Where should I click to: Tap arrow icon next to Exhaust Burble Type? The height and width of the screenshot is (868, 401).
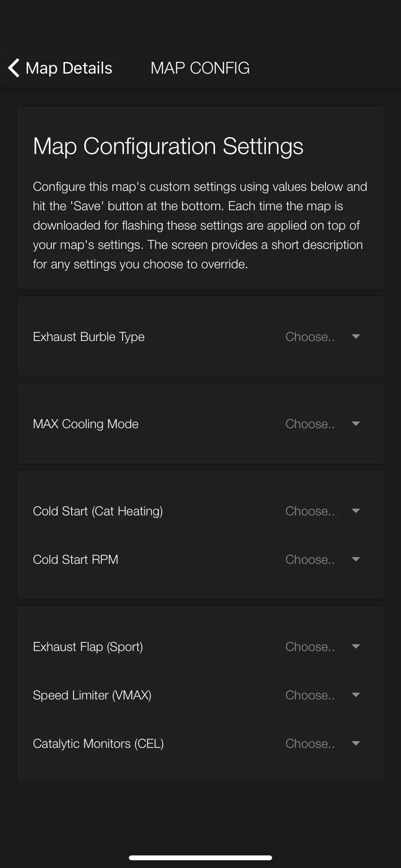[356, 337]
